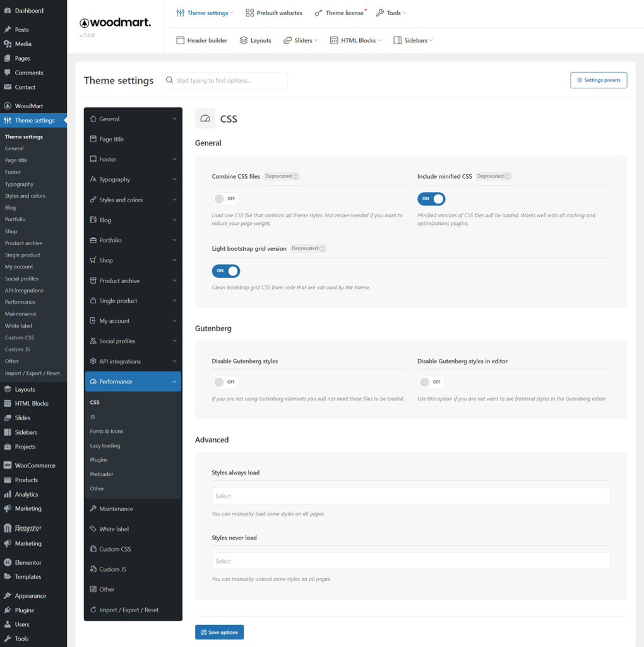Click the Custom CSS file icon in dark panel
This screenshot has height=647, width=644.
point(93,549)
